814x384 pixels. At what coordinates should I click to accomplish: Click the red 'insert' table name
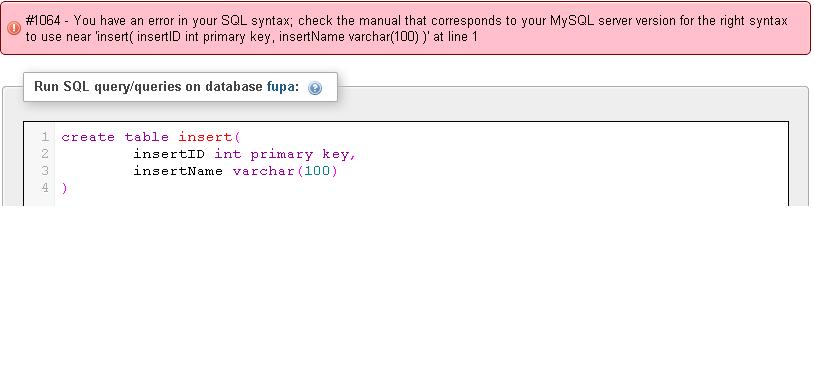pyautogui.click(x=205, y=138)
